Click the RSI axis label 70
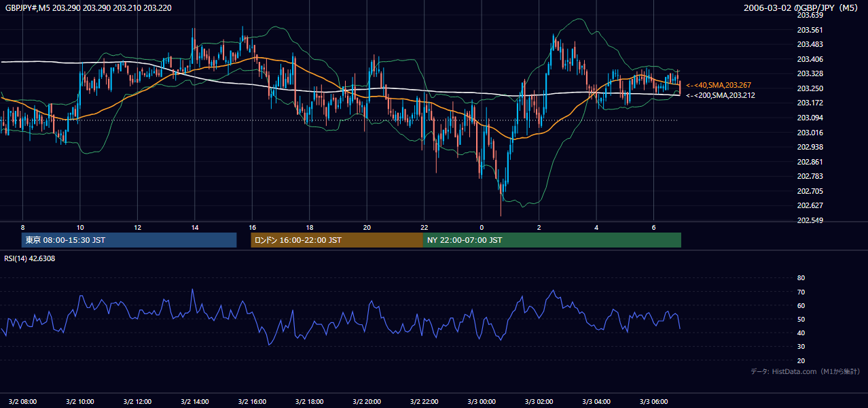This screenshot has height=408, width=868. pyautogui.click(x=801, y=292)
